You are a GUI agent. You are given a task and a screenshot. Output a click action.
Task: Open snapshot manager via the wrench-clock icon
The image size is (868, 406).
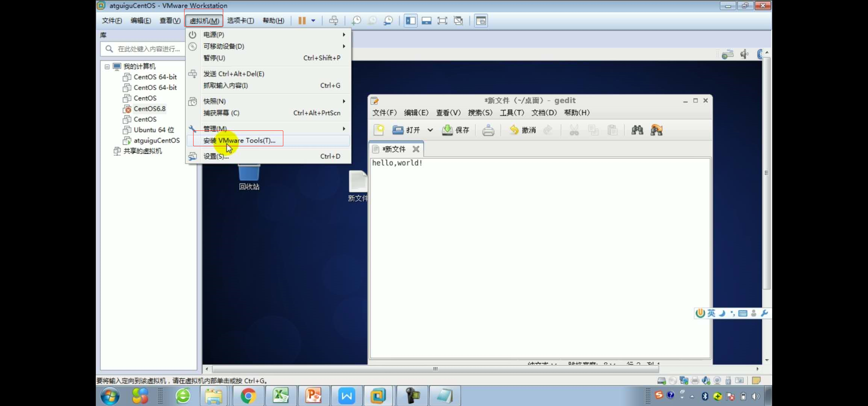coord(388,21)
